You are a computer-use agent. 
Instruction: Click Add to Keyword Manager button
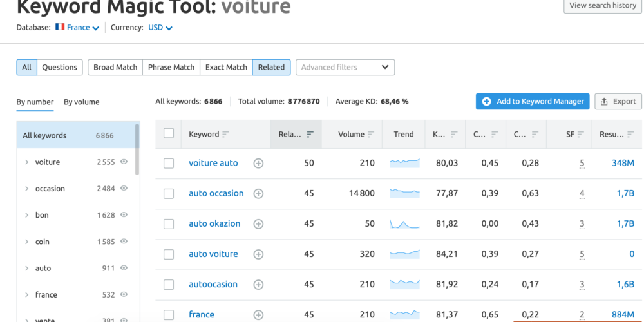533,101
